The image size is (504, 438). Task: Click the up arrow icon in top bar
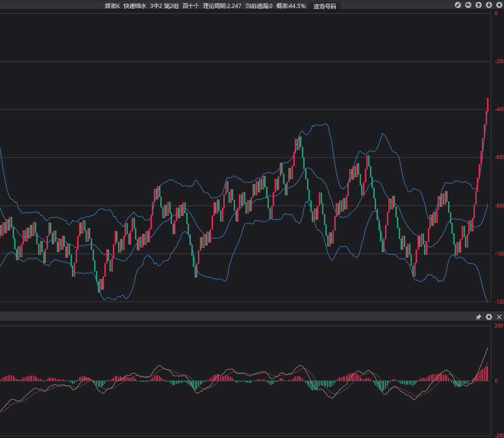coord(478,5)
